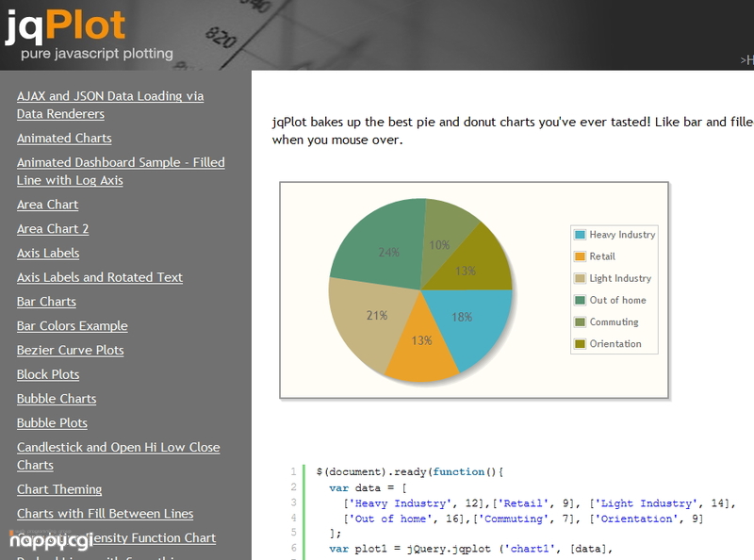Open Candlestick and Open Hi Low Close Charts
This screenshot has width=754, height=560.
[119, 456]
